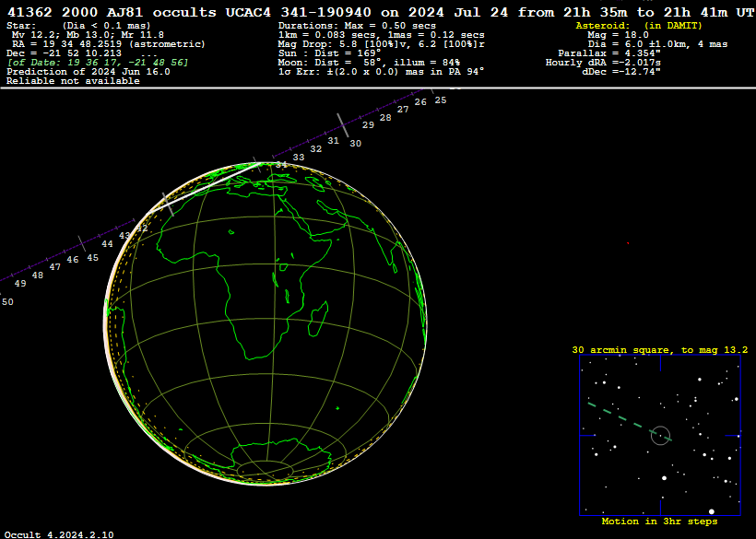Click Madagascar on the globe map
Viewport: 756px width, 539px height.
(318, 319)
